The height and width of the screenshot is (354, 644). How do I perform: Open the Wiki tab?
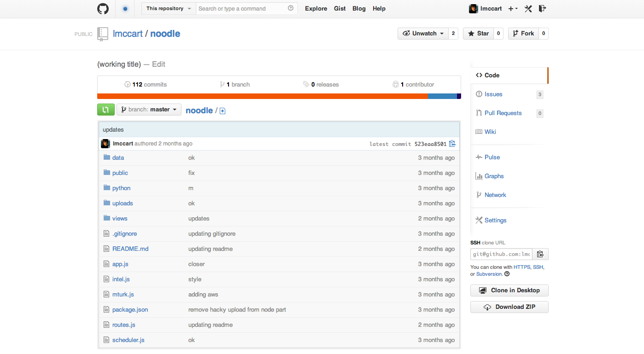[x=509, y=132]
